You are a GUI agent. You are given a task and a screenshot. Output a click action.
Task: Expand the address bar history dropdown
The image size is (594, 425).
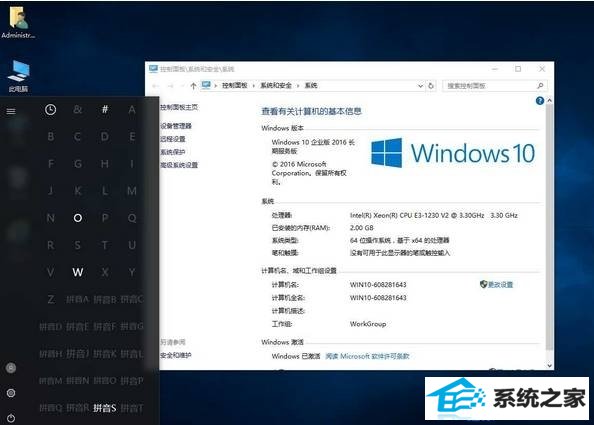[x=420, y=86]
